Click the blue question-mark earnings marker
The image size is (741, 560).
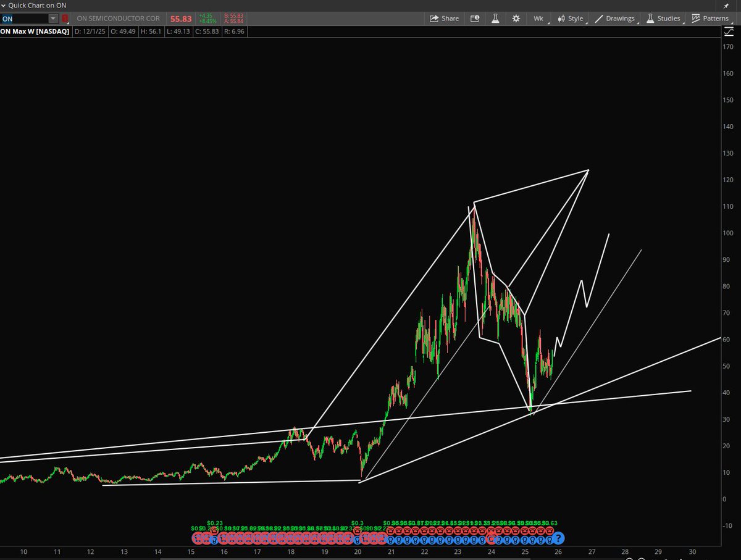point(559,538)
